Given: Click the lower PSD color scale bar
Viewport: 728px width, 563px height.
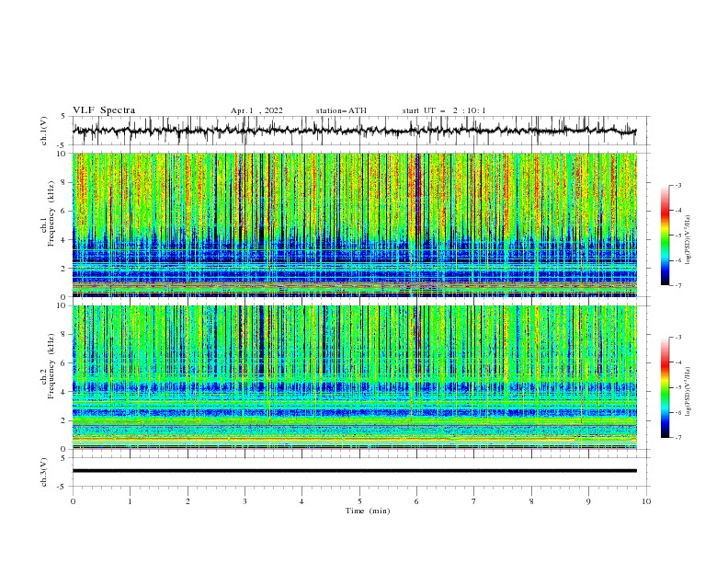Looking at the screenshot, I should click(665, 387).
